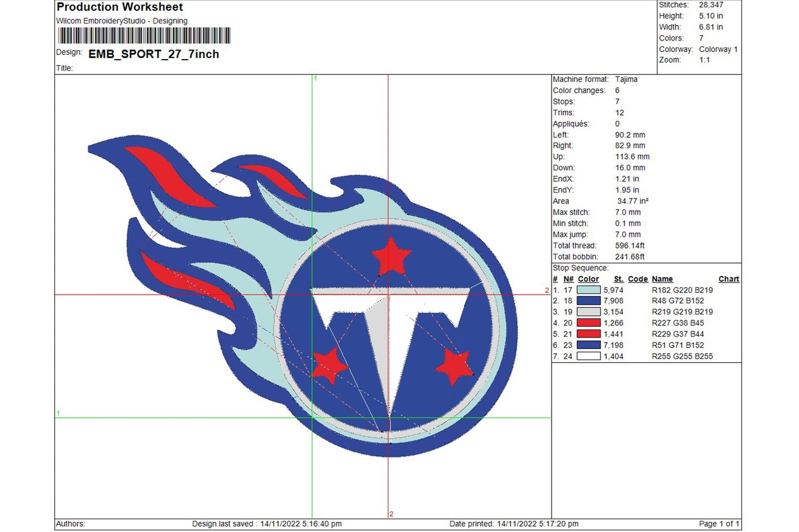Screen dimensions: 799x532
Task: Select the gray swatch for stop 3
Action: (x=589, y=312)
